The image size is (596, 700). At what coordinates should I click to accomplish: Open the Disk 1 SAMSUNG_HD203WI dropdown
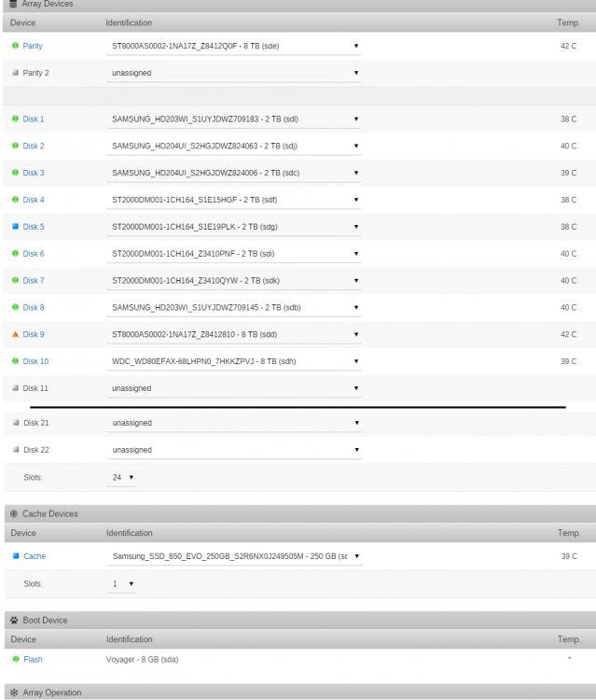click(x=233, y=119)
